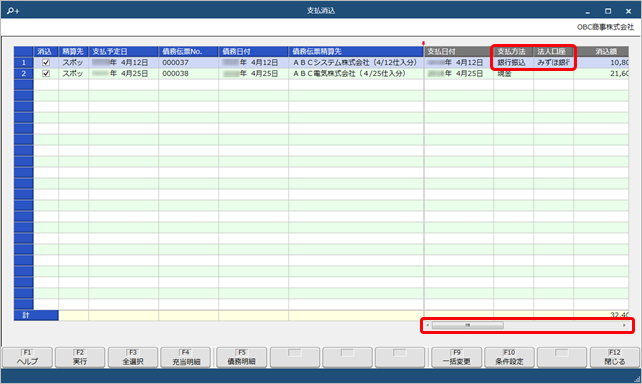Image resolution: width=642 pixels, height=384 pixels.
Task: Click the 債務日付 column header
Action: coord(253,52)
